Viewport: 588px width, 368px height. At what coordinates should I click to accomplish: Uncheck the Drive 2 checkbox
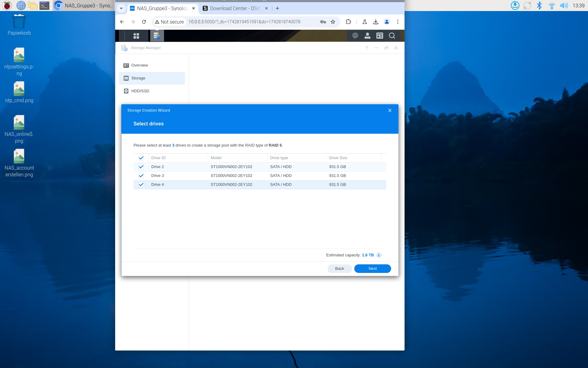141,167
